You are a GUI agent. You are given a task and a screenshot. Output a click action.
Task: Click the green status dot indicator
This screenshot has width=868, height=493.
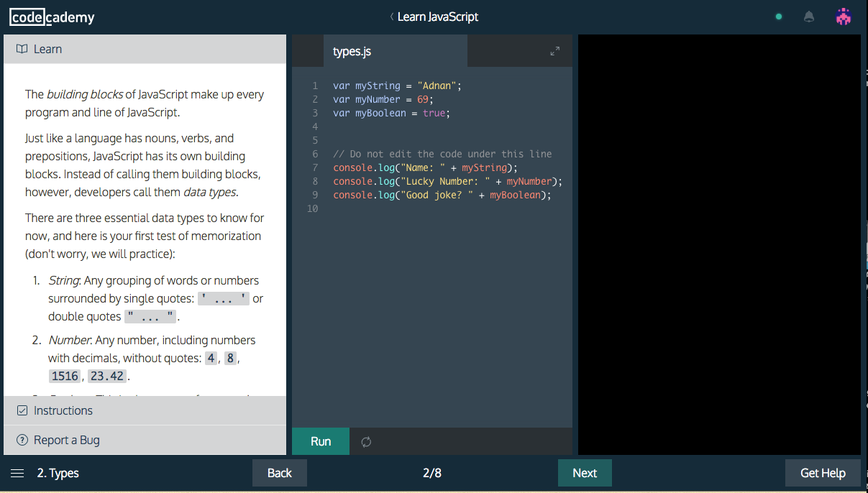[779, 17]
